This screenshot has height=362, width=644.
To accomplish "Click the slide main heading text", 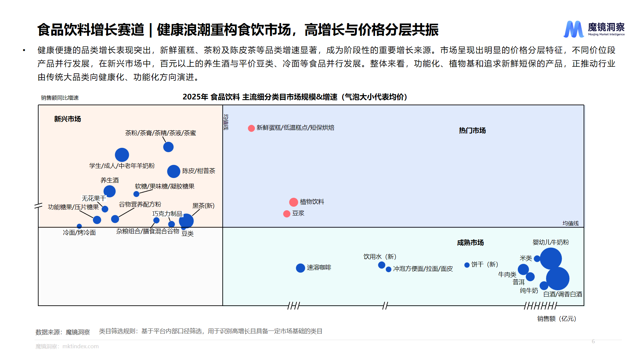I will tap(237, 30).
